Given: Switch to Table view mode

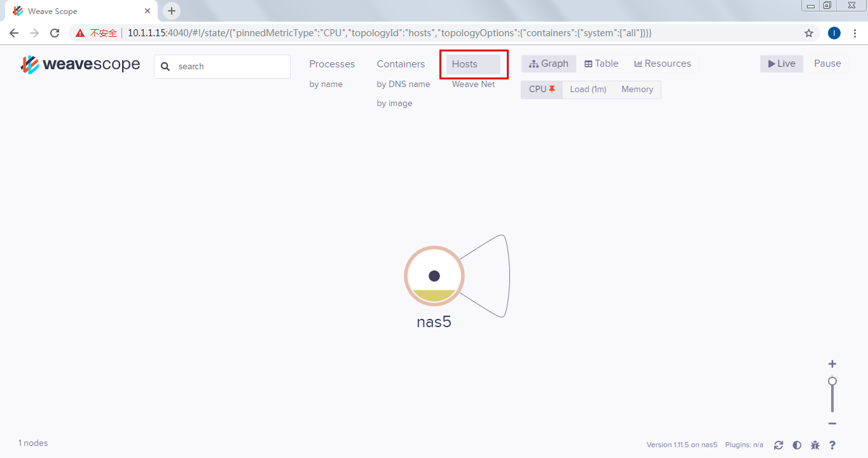Looking at the screenshot, I should 602,64.
